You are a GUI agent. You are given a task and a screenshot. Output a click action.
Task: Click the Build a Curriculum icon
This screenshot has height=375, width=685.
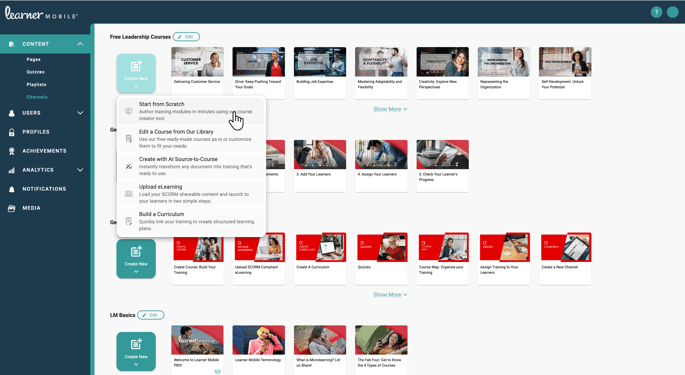pos(128,221)
